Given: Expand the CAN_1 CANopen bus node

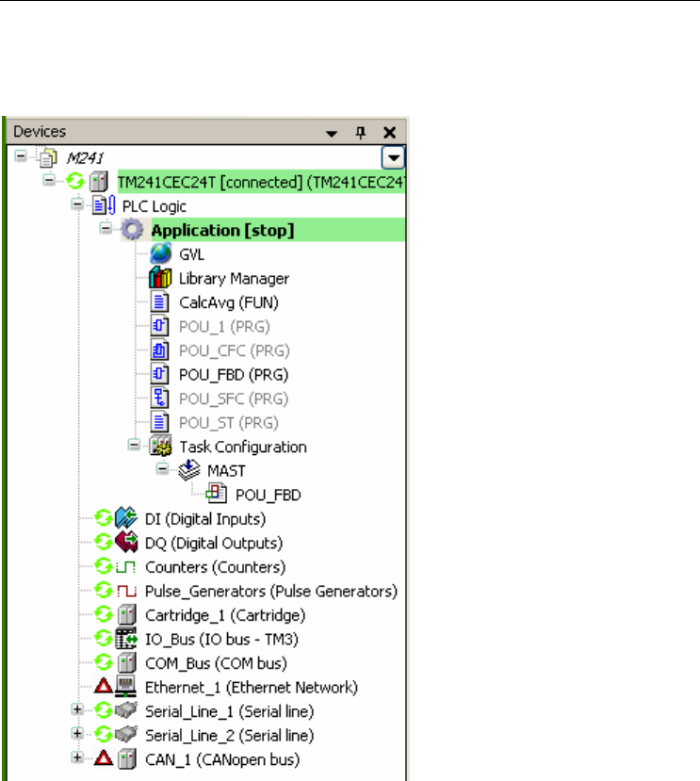Looking at the screenshot, I should click(x=77, y=757).
